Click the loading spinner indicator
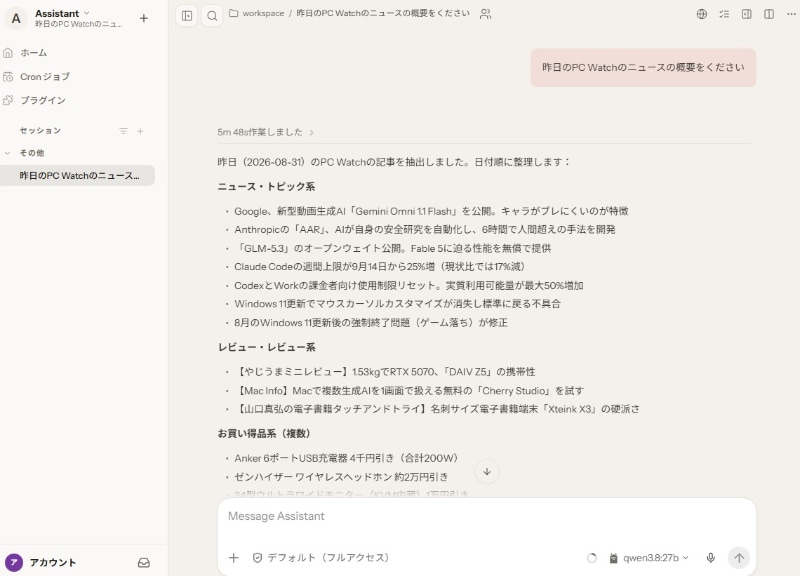 [592, 558]
